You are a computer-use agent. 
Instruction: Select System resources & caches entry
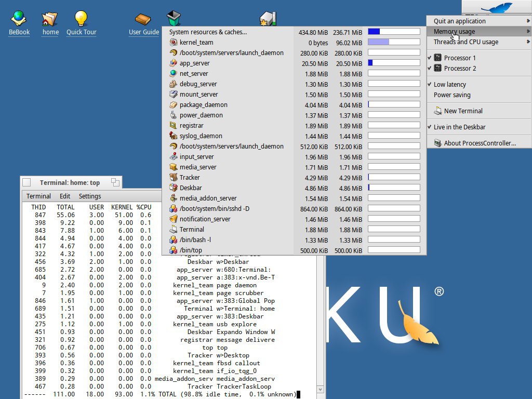(208, 32)
